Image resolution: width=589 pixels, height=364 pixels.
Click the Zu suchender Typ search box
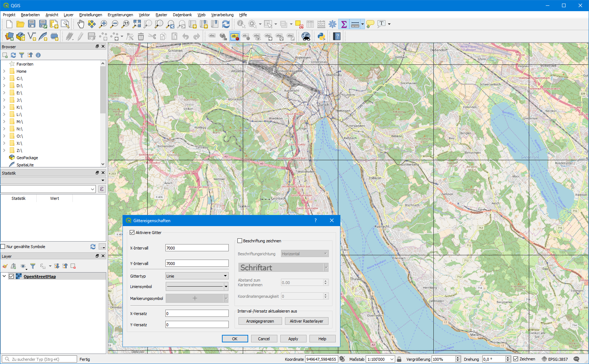[40, 359]
